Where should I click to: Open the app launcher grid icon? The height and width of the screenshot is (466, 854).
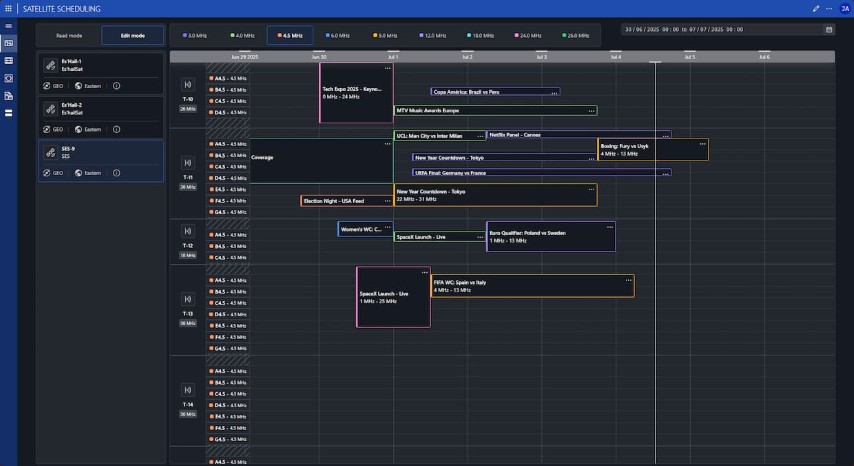(9, 8)
